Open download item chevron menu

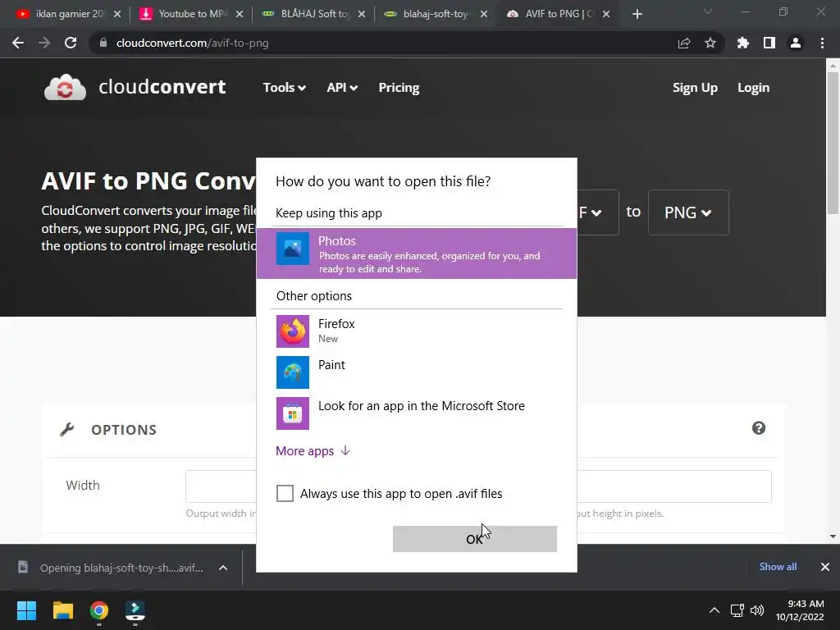click(x=223, y=568)
